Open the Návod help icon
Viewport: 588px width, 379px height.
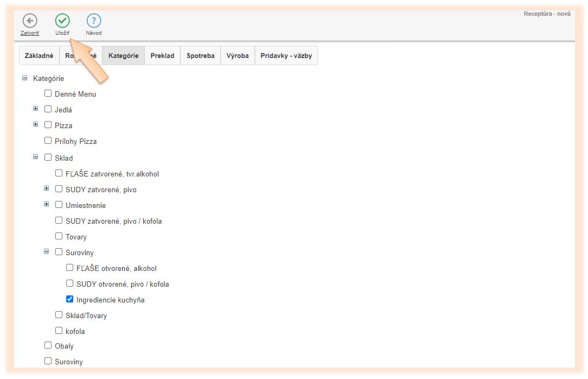coord(94,21)
